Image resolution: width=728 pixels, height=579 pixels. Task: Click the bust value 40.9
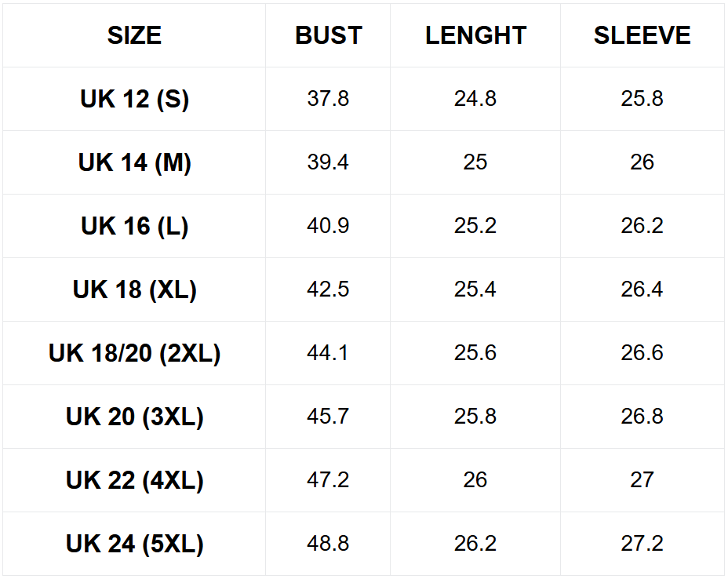coord(328,226)
